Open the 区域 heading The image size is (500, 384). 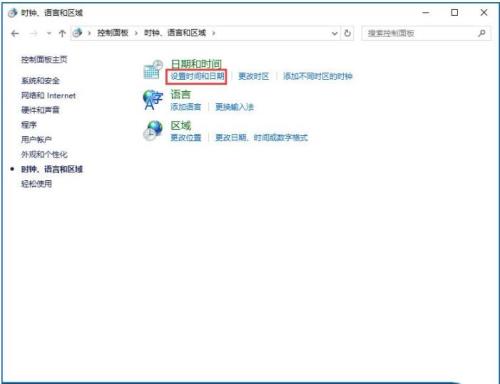click(x=181, y=126)
